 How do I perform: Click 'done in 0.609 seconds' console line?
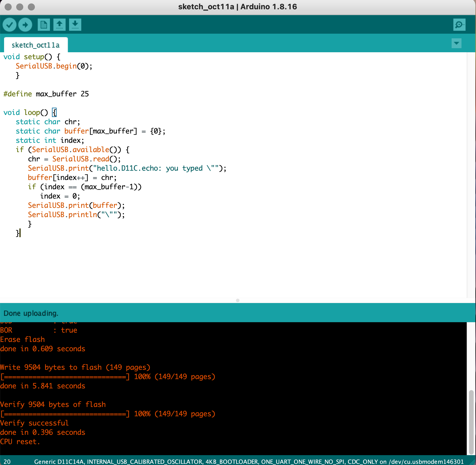coord(43,349)
